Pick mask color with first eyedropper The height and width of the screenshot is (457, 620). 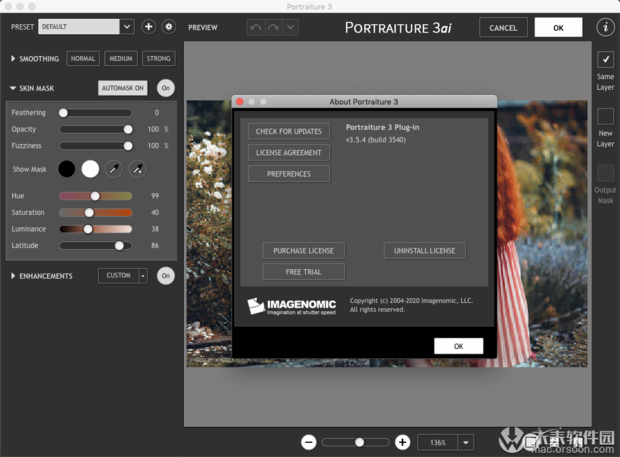[x=114, y=169]
